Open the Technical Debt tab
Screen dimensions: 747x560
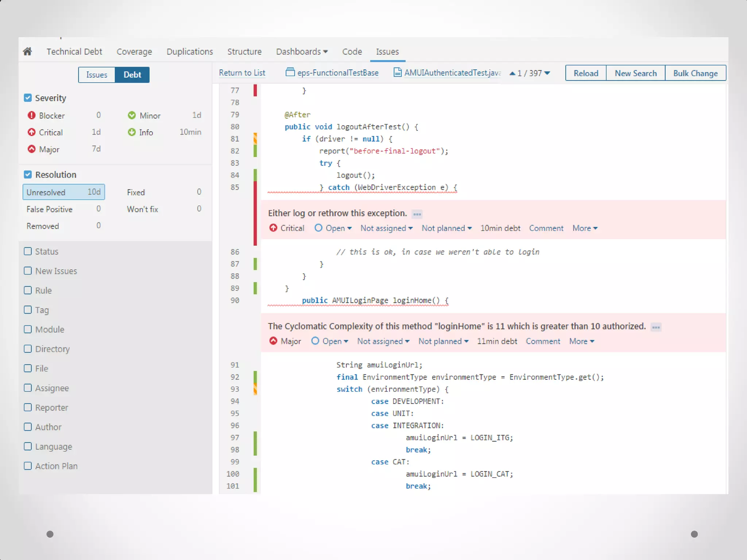[74, 51]
